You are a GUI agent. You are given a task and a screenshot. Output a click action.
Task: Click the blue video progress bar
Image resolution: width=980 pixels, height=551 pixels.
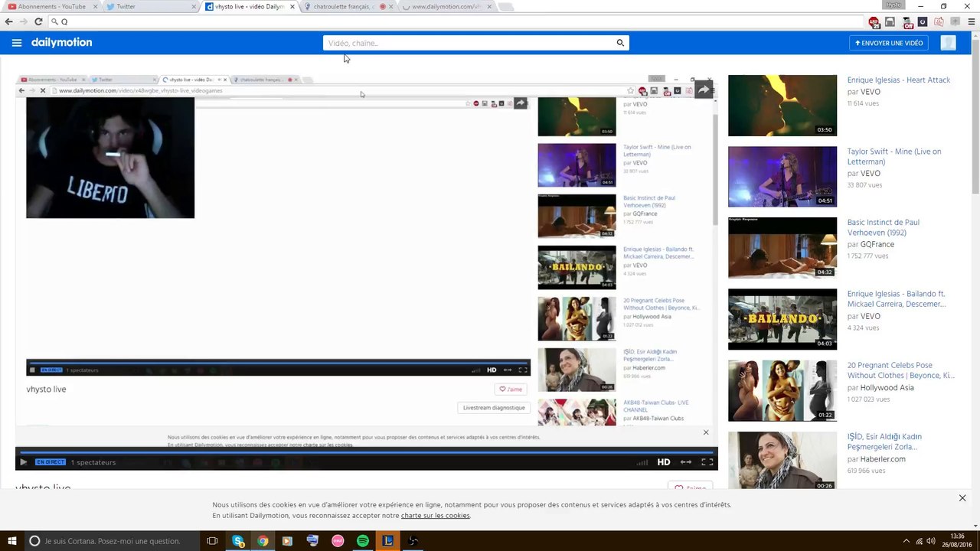tap(367, 451)
